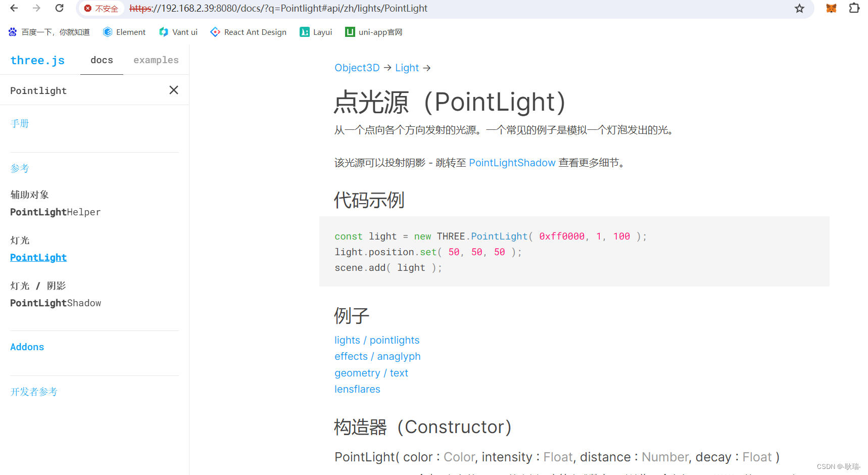868x475 pixels.
Task: Click the Float type after decay
Action: tap(757, 457)
